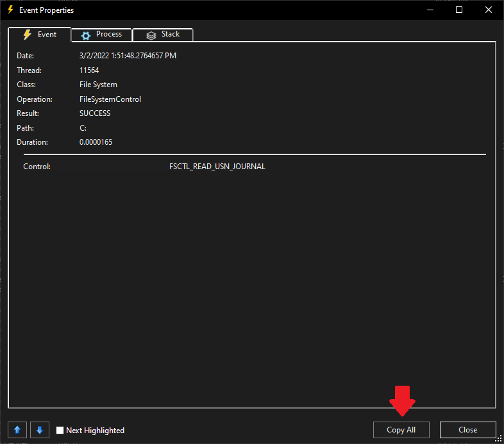Click the Close button
The image size is (504, 444).
coord(467,430)
